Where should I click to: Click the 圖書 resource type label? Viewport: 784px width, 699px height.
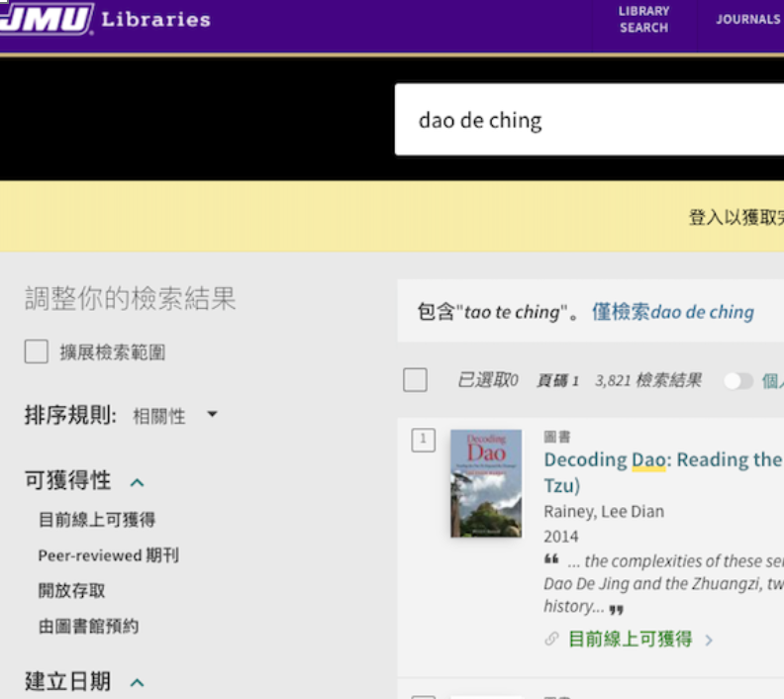click(557, 437)
